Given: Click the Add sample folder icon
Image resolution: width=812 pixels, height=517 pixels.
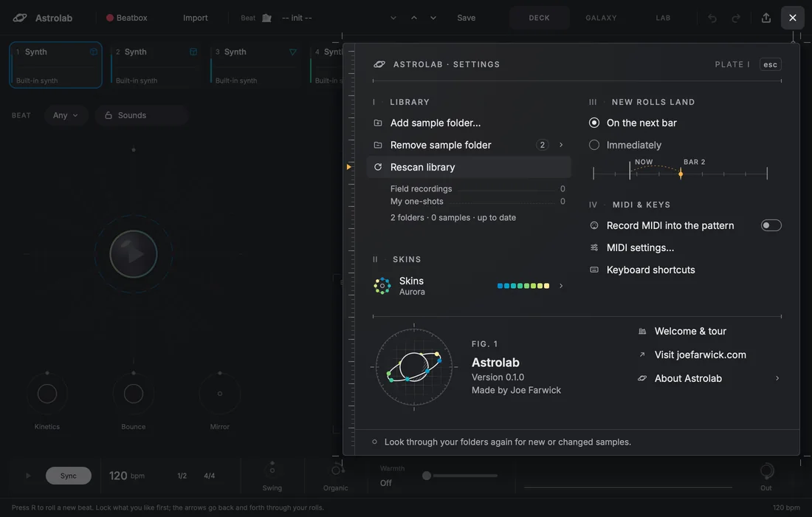Looking at the screenshot, I should click(x=378, y=123).
